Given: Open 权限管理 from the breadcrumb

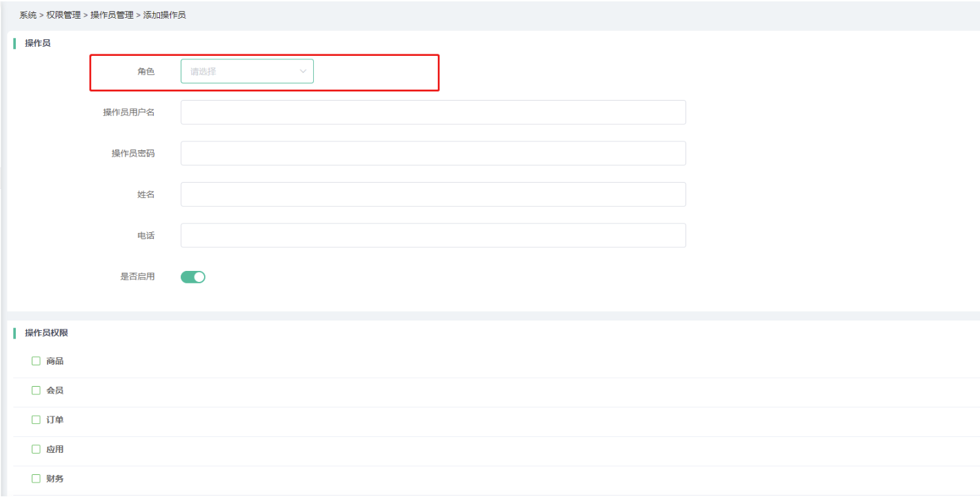Looking at the screenshot, I should point(64,14).
